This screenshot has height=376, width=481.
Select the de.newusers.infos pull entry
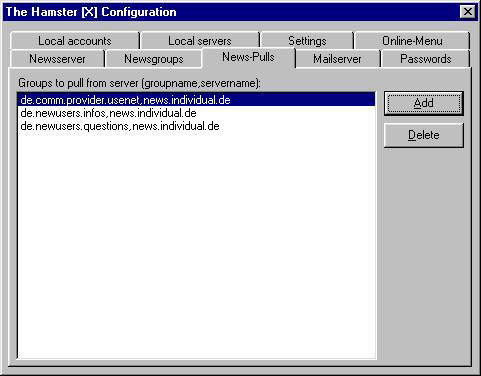click(197, 113)
